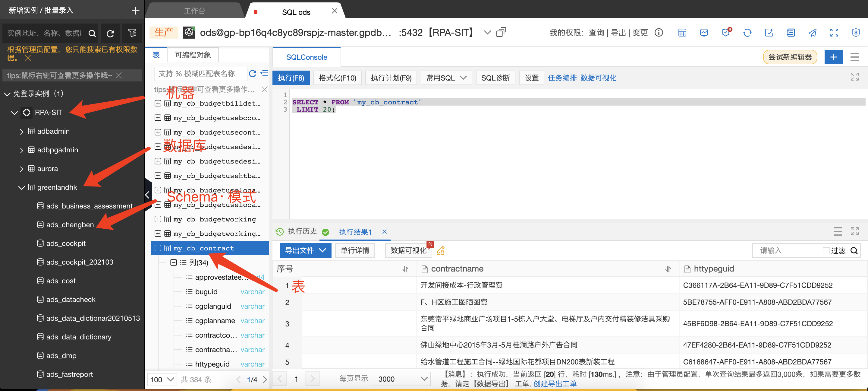Refresh the table list in table panel
The width and height of the screenshot is (868, 391).
(x=252, y=74)
